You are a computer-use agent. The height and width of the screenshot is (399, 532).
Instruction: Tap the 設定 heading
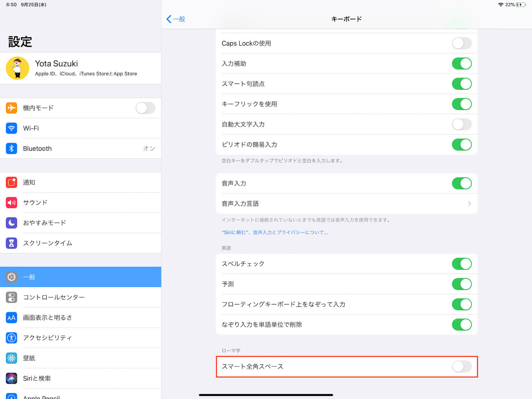tap(20, 42)
